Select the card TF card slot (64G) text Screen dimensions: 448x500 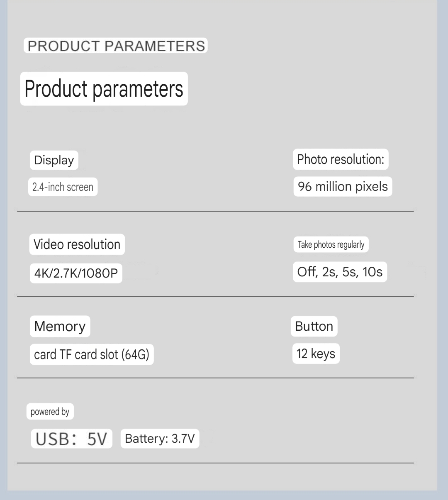(92, 354)
